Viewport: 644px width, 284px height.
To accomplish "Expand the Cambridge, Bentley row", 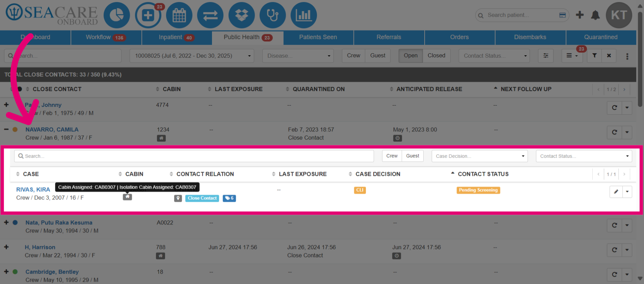I will point(6,272).
